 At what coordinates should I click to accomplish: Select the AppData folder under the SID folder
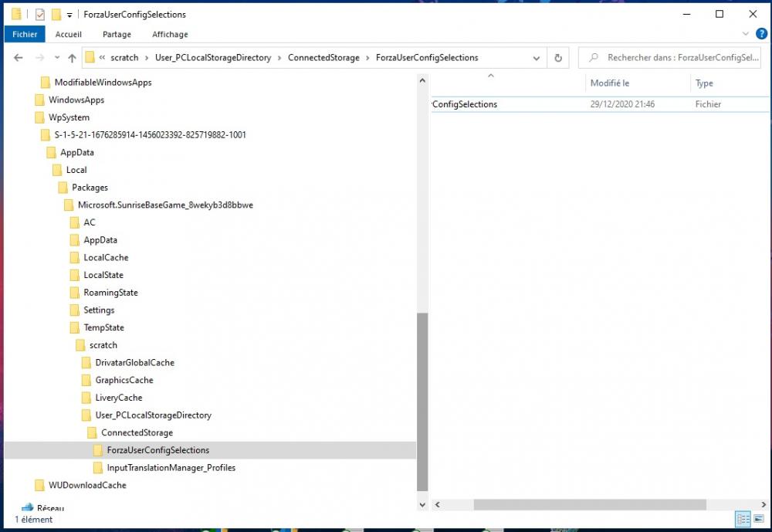pyautogui.click(x=76, y=152)
